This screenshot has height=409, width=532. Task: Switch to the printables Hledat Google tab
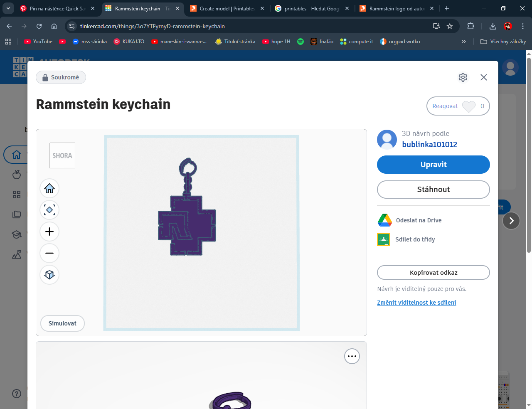pyautogui.click(x=312, y=8)
